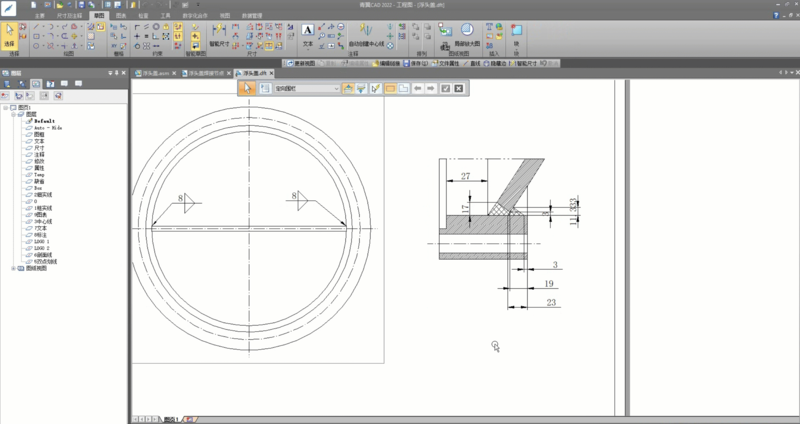Collapse the 图层 node in layer tree
This screenshot has width=800, height=424.
click(x=14, y=114)
